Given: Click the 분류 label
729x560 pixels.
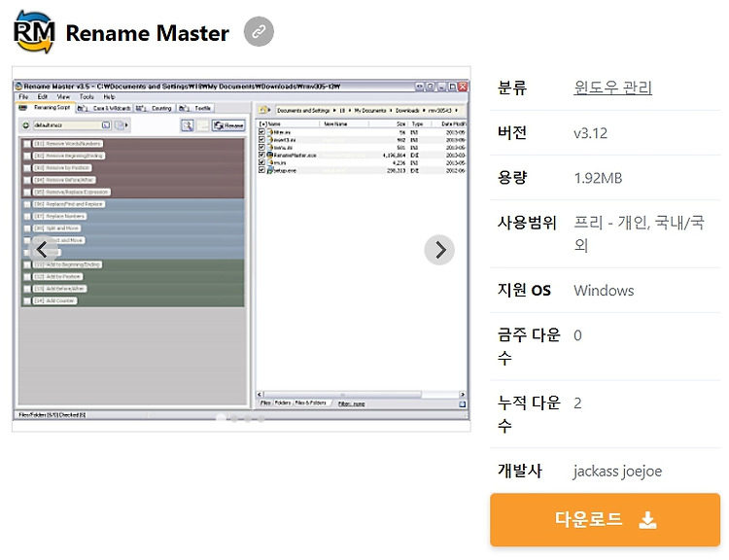Looking at the screenshot, I should pos(512,87).
